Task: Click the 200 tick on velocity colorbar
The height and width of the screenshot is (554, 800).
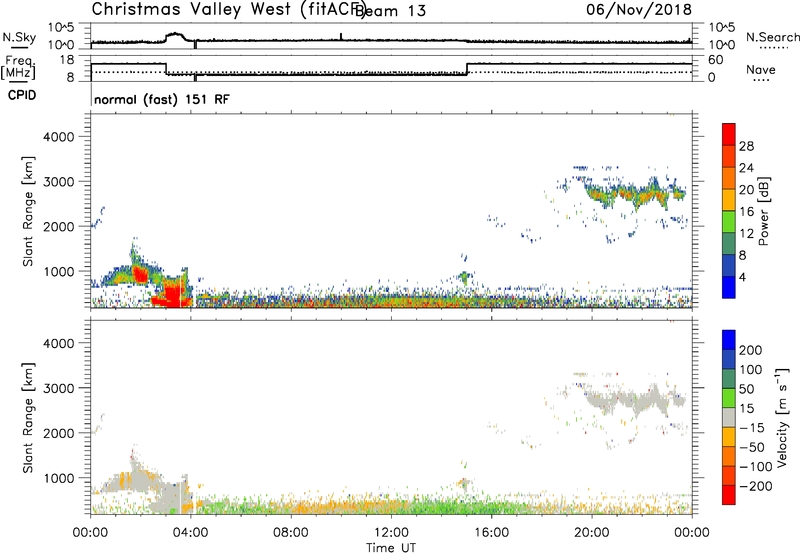Action: [x=751, y=350]
